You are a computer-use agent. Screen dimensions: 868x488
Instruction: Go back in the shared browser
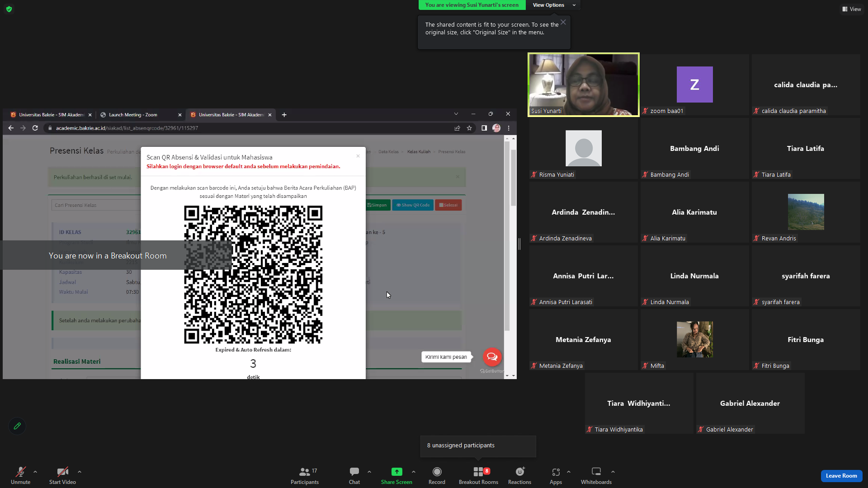tap(11, 128)
